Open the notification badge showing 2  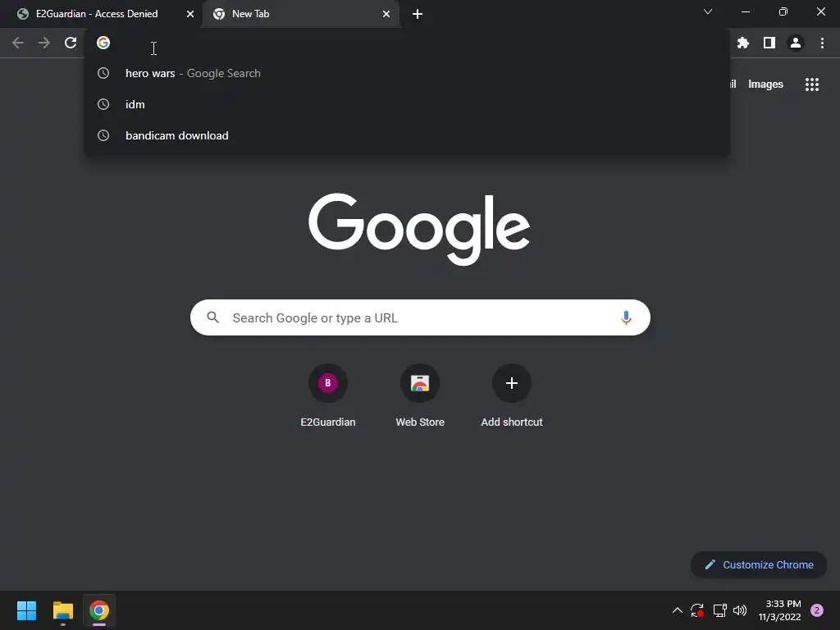coord(817,610)
